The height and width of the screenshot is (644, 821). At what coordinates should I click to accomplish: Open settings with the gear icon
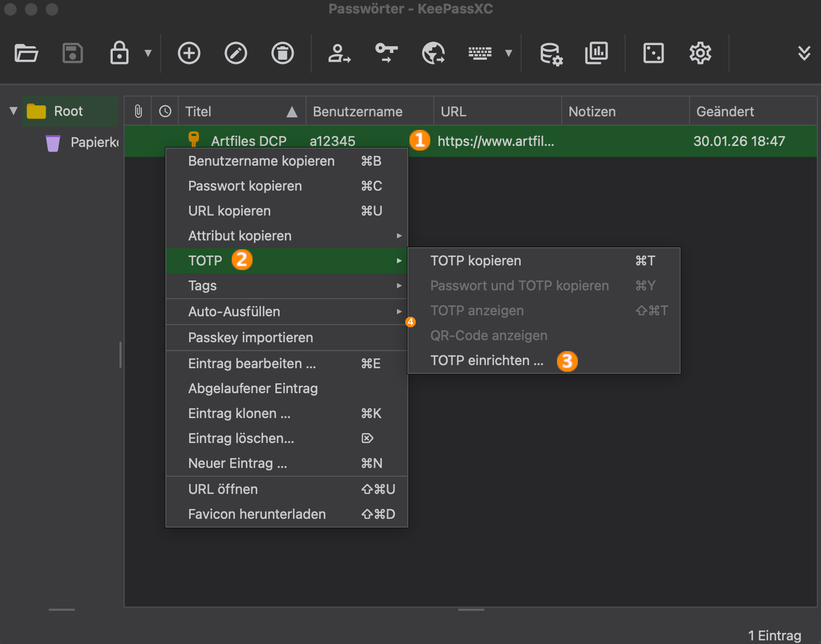[x=700, y=53]
